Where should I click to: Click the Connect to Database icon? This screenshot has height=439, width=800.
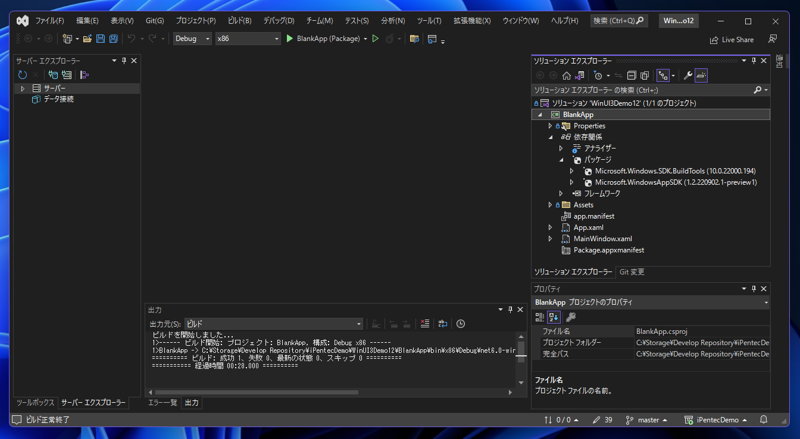(53, 75)
